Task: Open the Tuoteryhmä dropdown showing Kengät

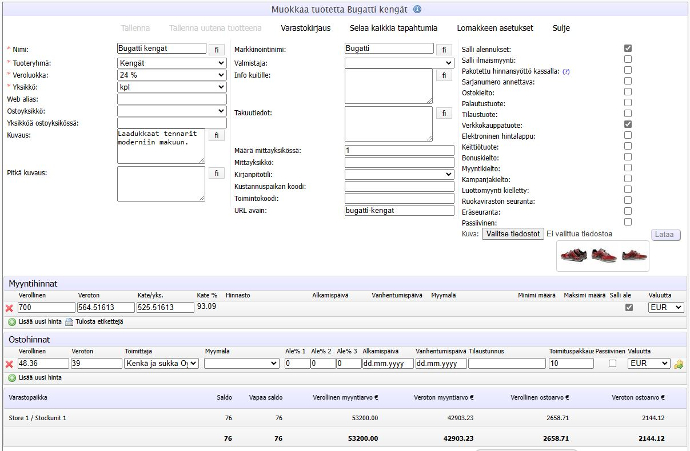Action: pyautogui.click(x=172, y=63)
